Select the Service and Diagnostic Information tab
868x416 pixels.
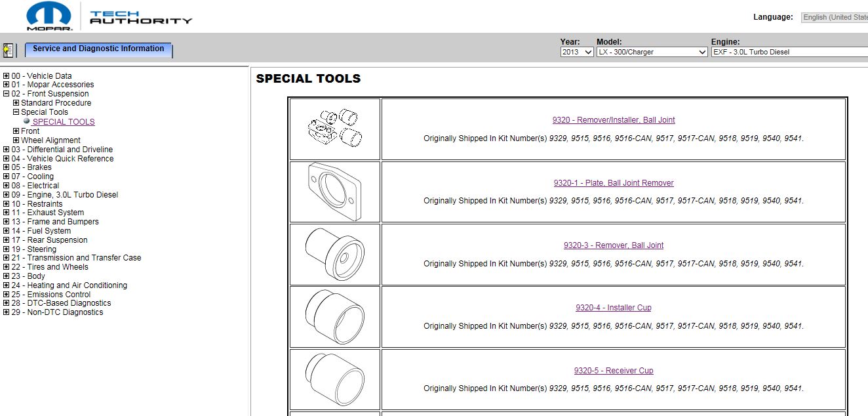point(98,49)
